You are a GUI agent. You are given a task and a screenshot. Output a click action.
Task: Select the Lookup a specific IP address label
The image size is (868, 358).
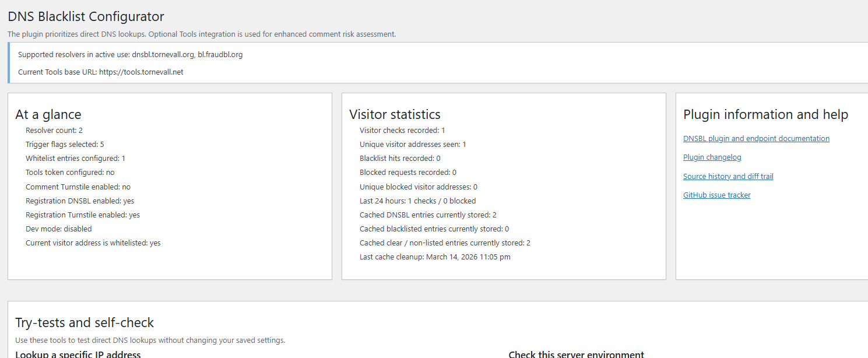pyautogui.click(x=79, y=354)
